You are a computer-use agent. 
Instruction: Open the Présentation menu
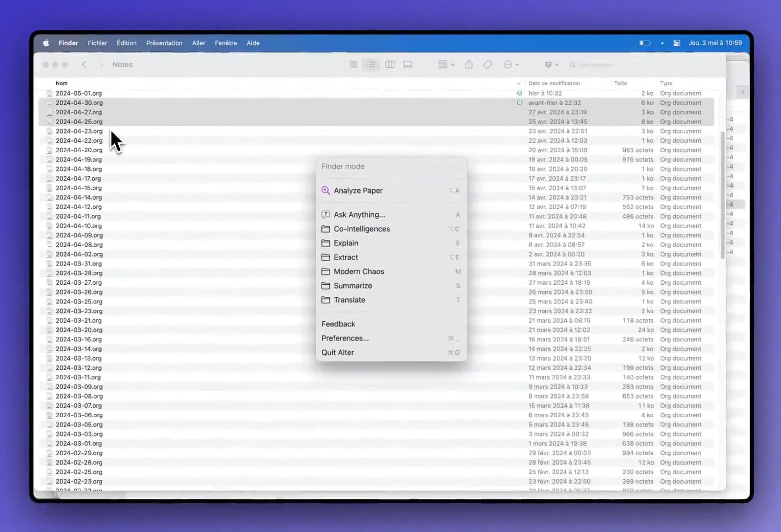coord(164,43)
